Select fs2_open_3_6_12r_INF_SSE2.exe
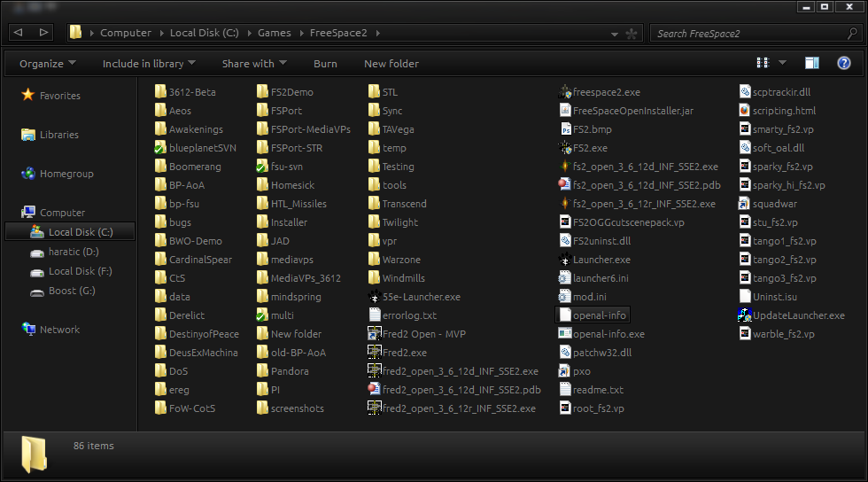 (638, 204)
